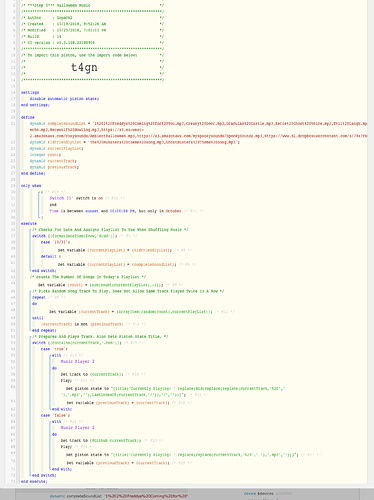The image size is (374, 500).
Task: Click the 'dynamic currentTrack;' definition
Action: click(x=53, y=161)
